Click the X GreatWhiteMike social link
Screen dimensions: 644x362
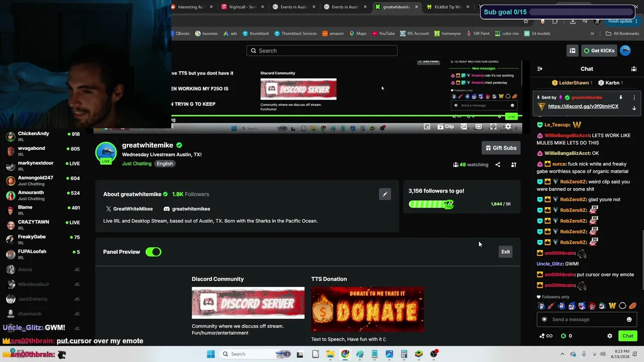coord(129,209)
